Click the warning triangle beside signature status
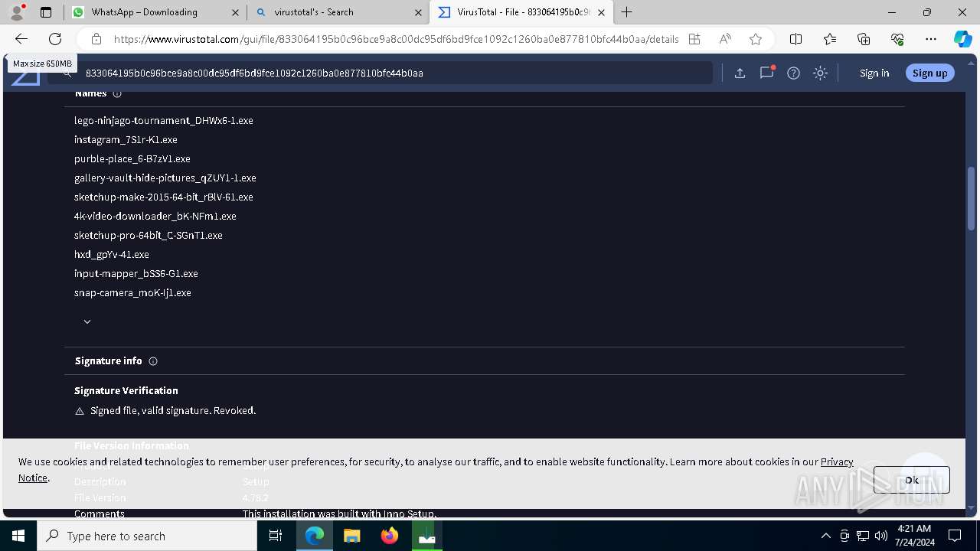The width and height of the screenshot is (980, 551). pos(80,411)
